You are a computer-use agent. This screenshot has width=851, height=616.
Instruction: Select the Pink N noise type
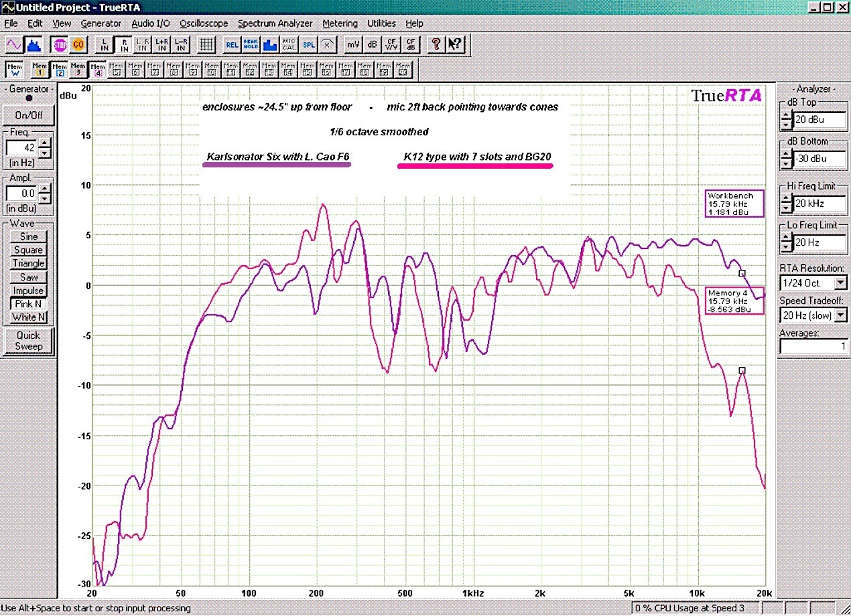click(29, 303)
